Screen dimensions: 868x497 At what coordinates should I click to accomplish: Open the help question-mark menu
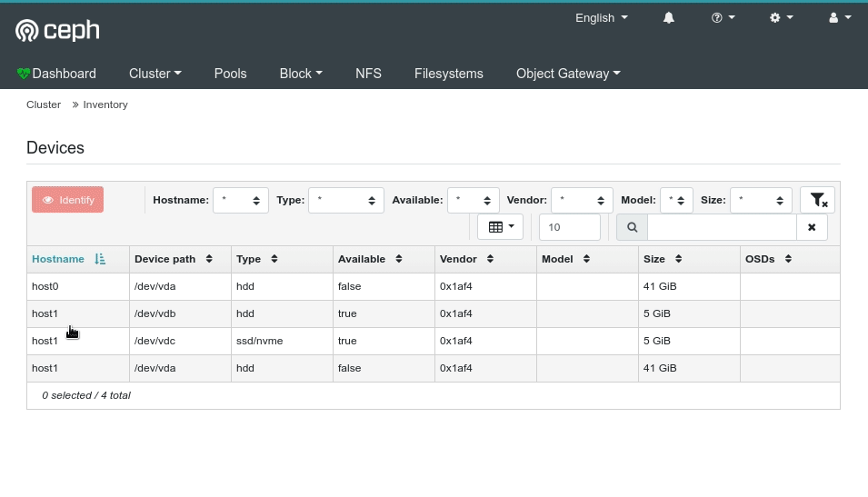point(723,17)
